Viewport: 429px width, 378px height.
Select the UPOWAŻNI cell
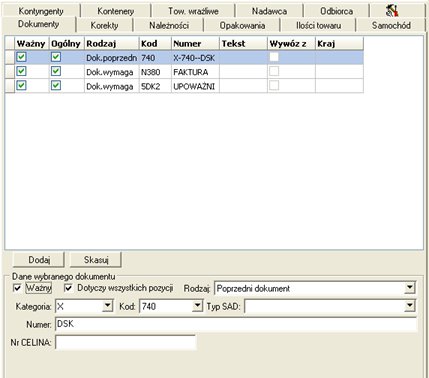click(195, 86)
